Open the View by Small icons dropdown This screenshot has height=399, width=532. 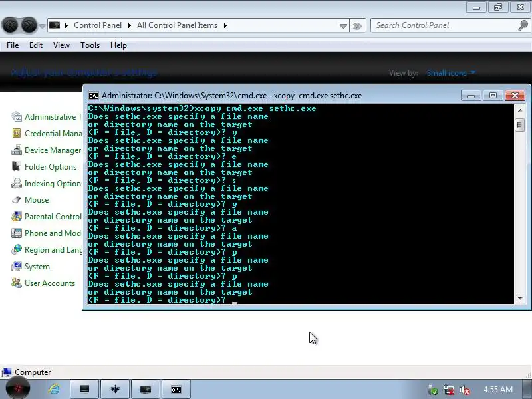pos(451,73)
